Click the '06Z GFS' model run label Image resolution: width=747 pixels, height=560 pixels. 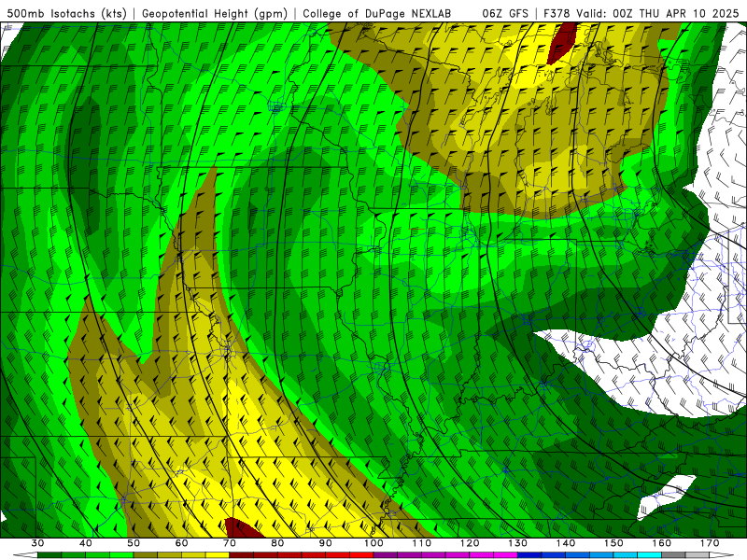(505, 13)
